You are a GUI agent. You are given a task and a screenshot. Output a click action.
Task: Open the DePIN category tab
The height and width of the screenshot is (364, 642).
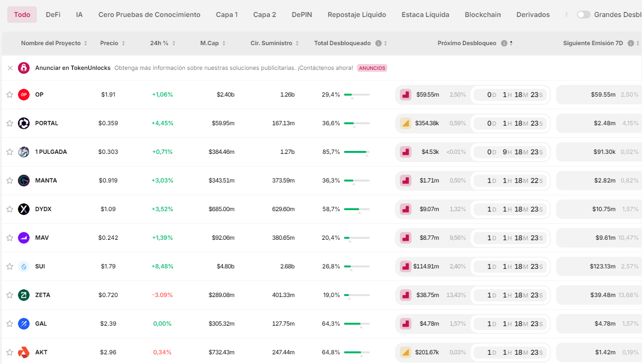tap(302, 15)
